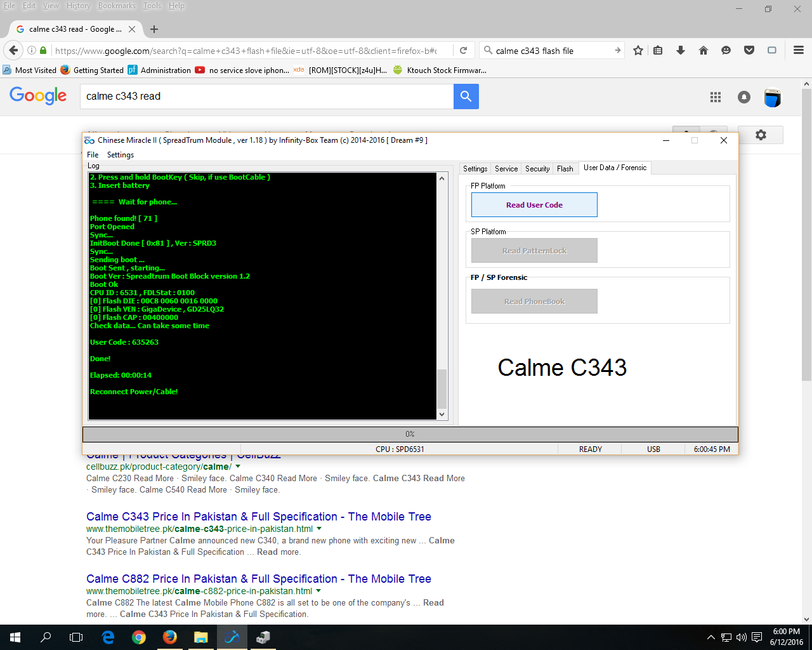The height and width of the screenshot is (650, 812).
Task: Open the Ktouch Stock Firmware bookmark
Action: pos(440,70)
